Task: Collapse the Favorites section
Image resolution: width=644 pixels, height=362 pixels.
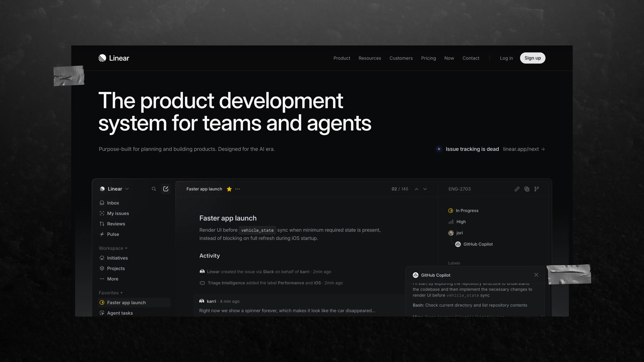Action: click(110, 293)
